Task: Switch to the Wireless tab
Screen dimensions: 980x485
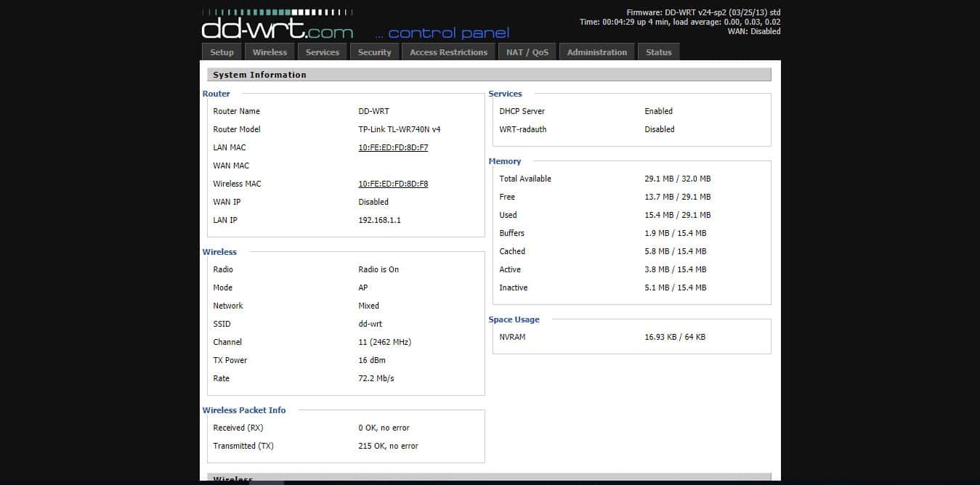Action: [x=270, y=52]
